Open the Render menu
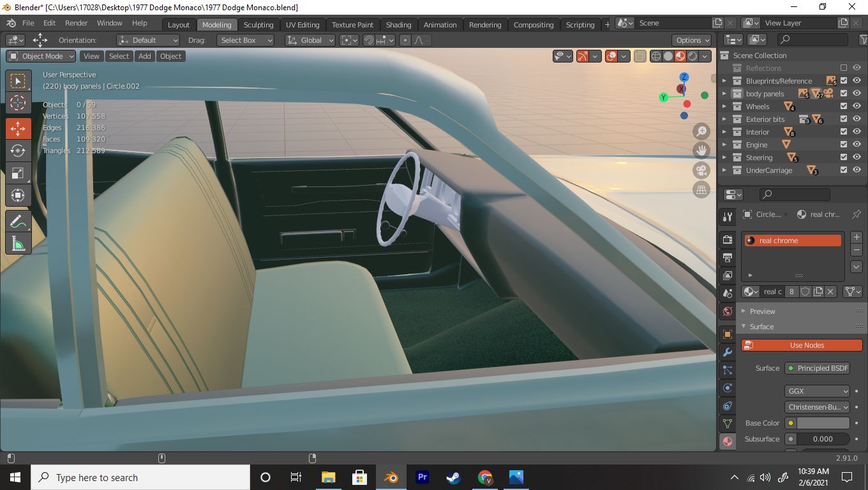 click(x=77, y=23)
